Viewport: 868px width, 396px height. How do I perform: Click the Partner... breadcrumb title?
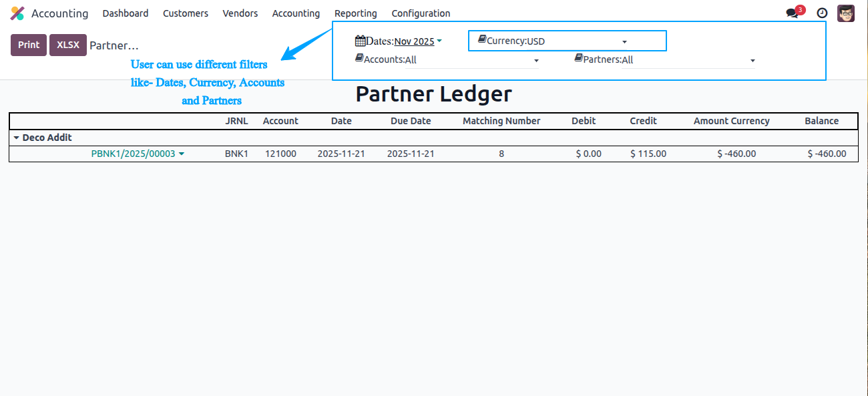114,45
